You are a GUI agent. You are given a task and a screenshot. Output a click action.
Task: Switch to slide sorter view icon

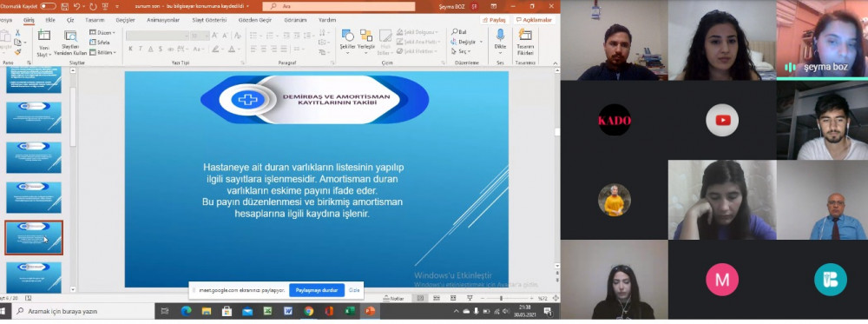pyautogui.click(x=437, y=298)
